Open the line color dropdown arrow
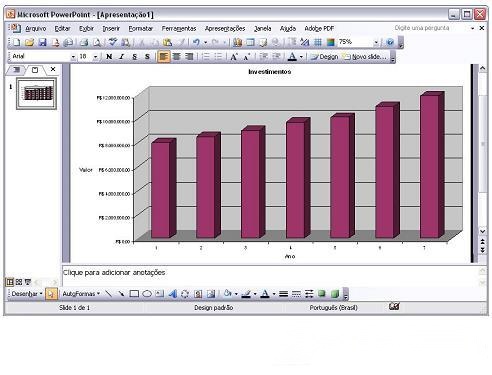This screenshot has height=375, width=492. pos(255,294)
